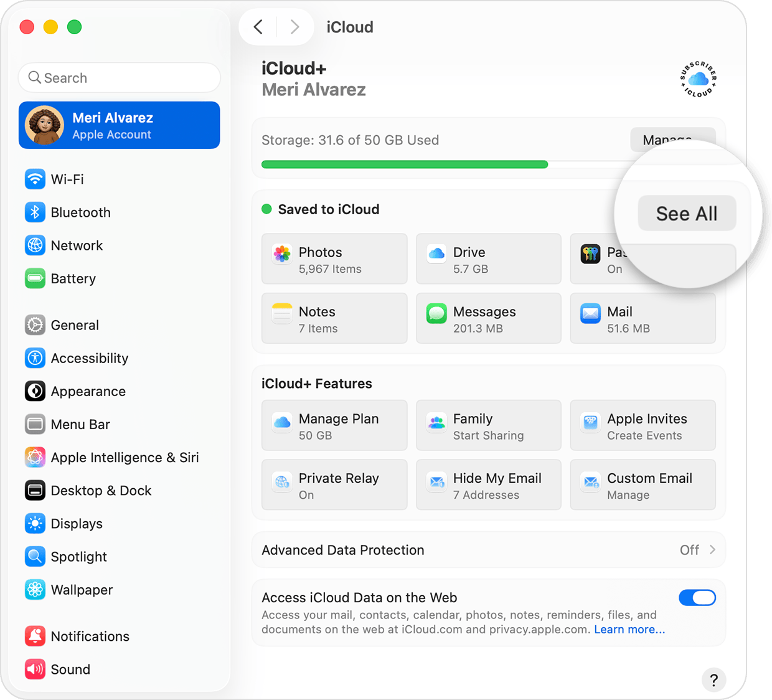Select the iCloud Drive icon

point(436,252)
